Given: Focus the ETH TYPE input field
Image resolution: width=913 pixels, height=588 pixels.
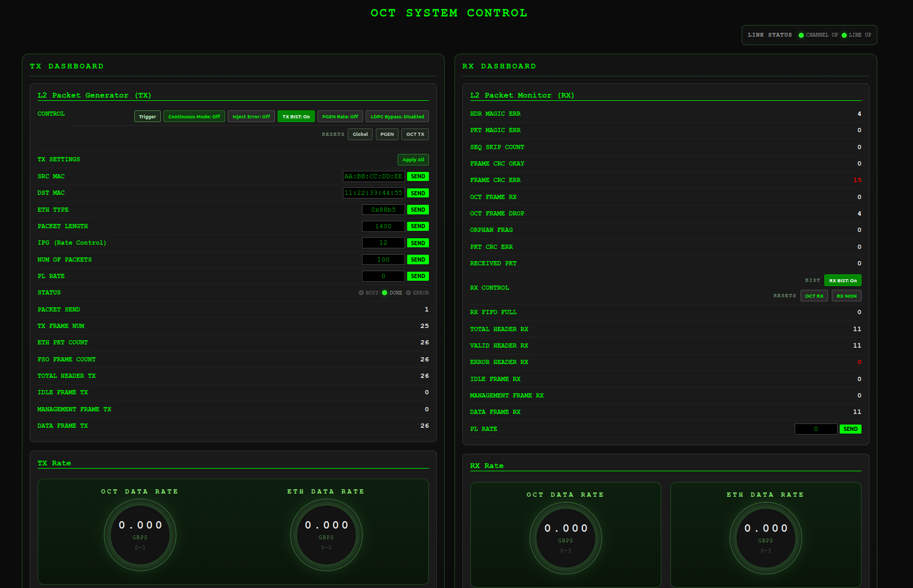Looking at the screenshot, I should [383, 210].
